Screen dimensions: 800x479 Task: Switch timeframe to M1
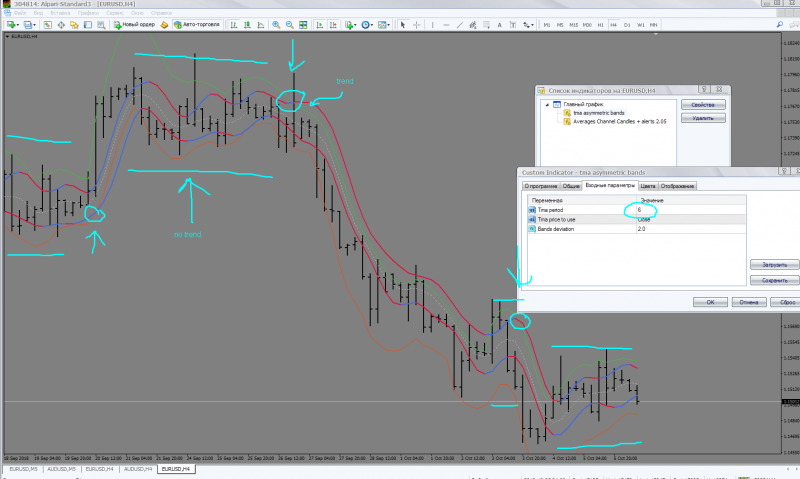[546, 24]
